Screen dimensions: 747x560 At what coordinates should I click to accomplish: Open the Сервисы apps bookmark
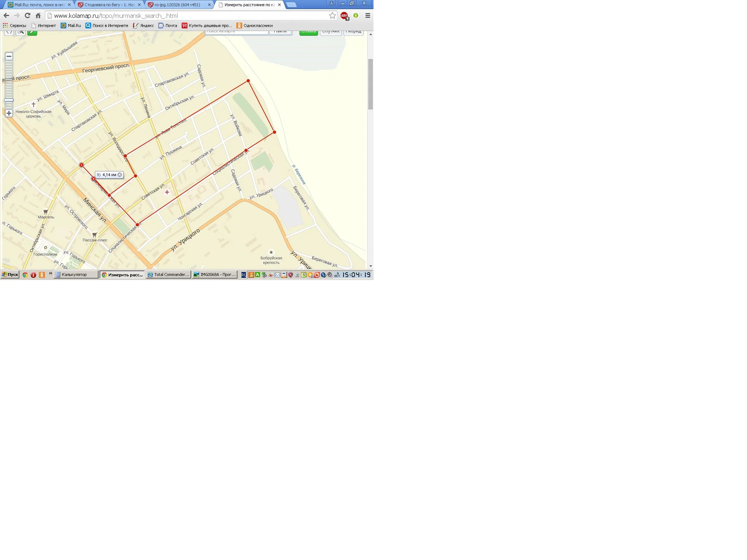click(x=15, y=26)
